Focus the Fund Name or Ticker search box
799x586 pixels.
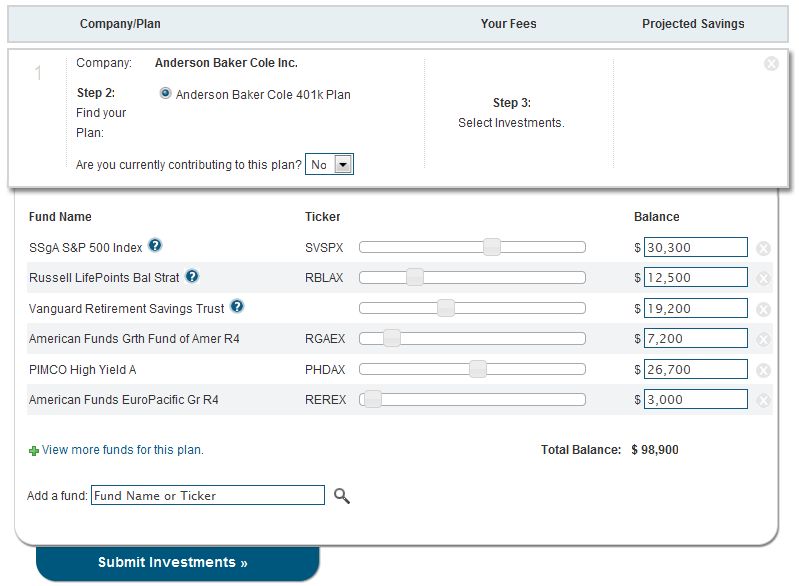pyautogui.click(x=208, y=495)
